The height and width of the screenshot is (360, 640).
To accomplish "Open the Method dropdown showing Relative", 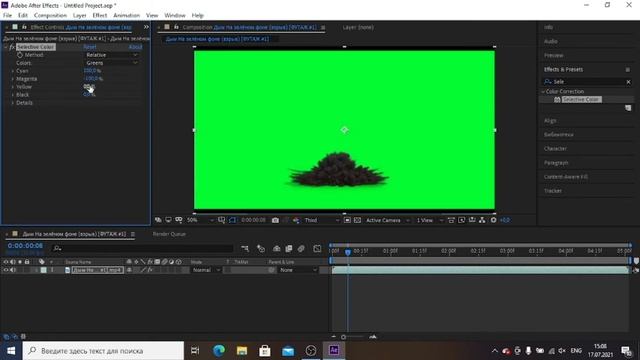I will click(x=111, y=55).
